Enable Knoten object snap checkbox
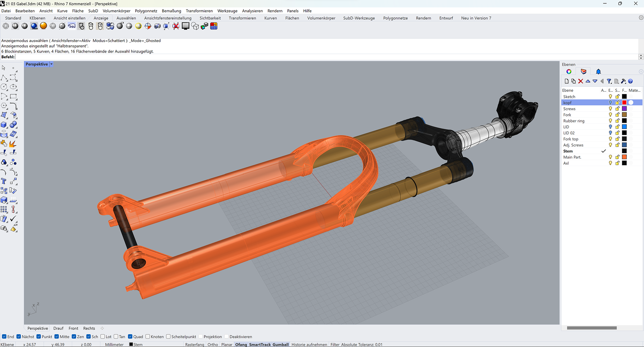644x347 pixels. (148, 337)
